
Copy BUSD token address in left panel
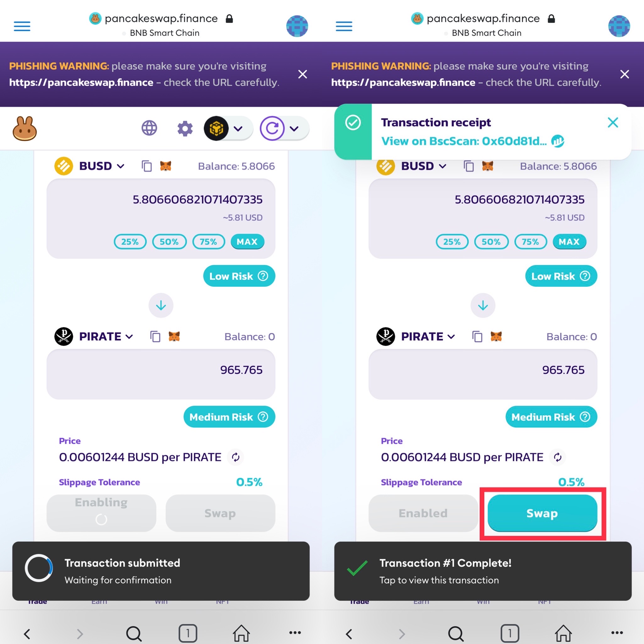[146, 166]
